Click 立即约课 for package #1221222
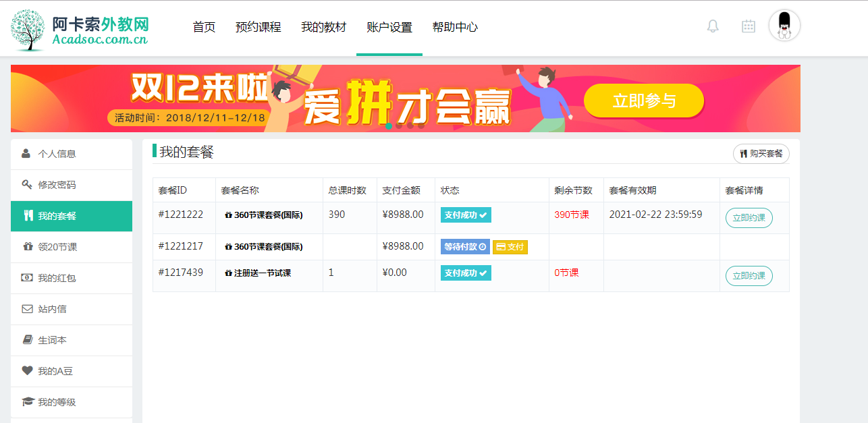The width and height of the screenshot is (868, 423). pyautogui.click(x=749, y=218)
